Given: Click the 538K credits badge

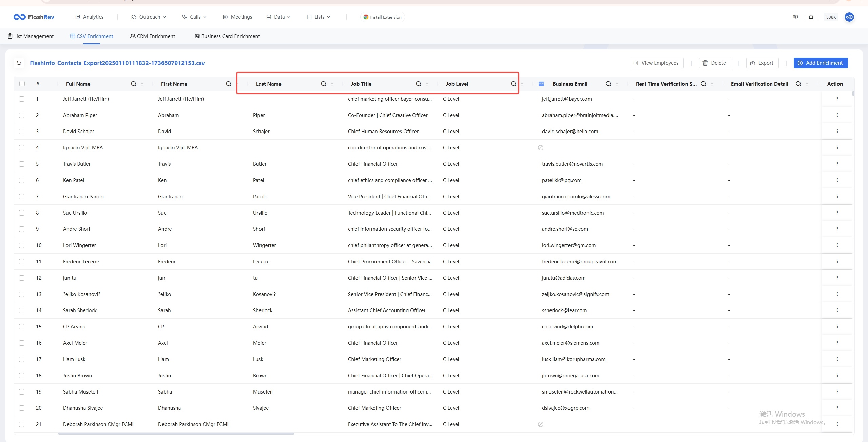Looking at the screenshot, I should (x=831, y=17).
